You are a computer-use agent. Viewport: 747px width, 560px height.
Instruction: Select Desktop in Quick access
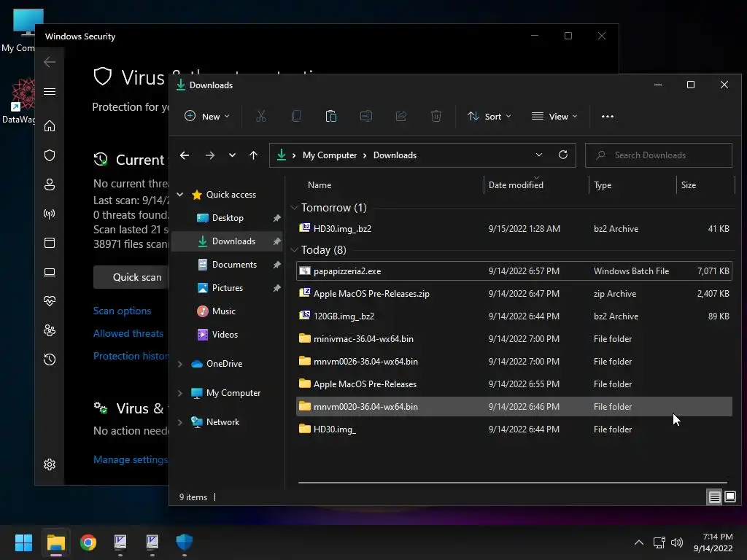pyautogui.click(x=228, y=217)
